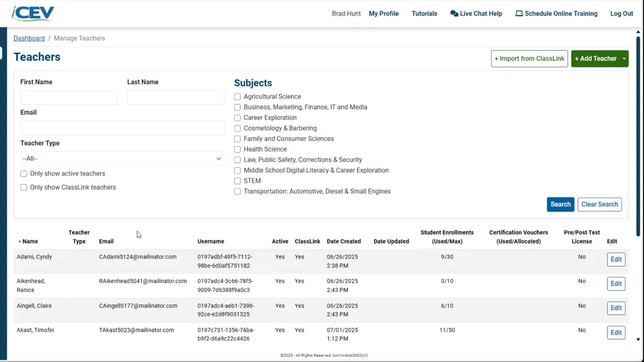This screenshot has width=644, height=362.
Task: Open My Profile in the top navigation
Action: pyautogui.click(x=384, y=13)
